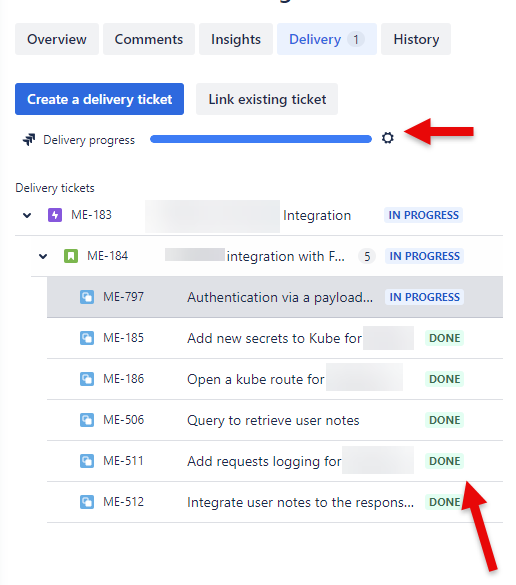This screenshot has width=516, height=585.
Task: Go to the Insights tab
Action: point(236,39)
